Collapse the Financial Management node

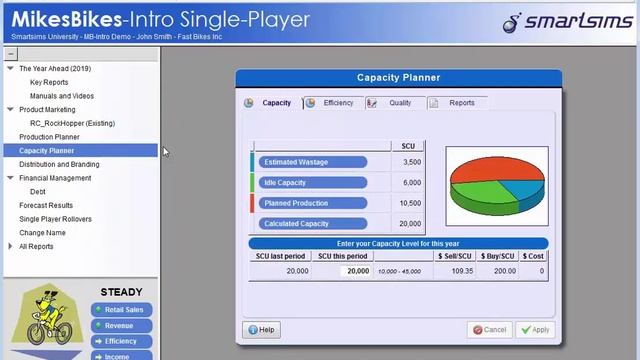click(10, 178)
